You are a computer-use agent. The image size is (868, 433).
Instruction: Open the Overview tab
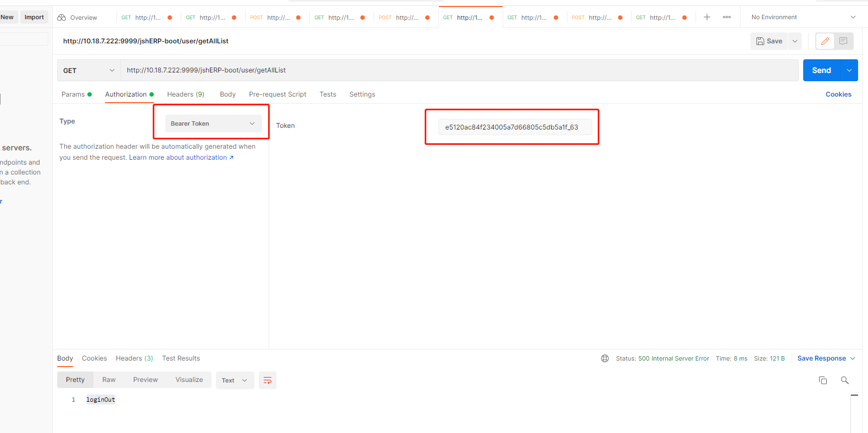click(x=77, y=18)
